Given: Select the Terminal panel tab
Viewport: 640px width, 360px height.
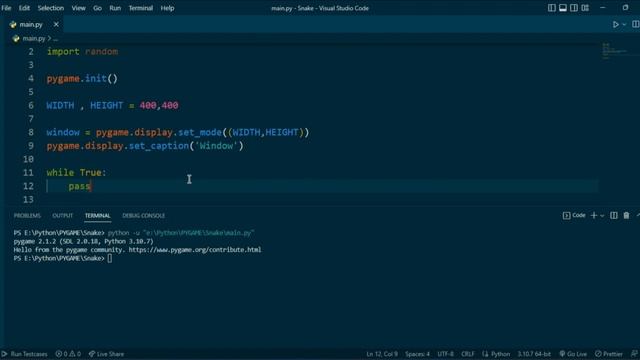Looking at the screenshot, I should click(x=98, y=216).
